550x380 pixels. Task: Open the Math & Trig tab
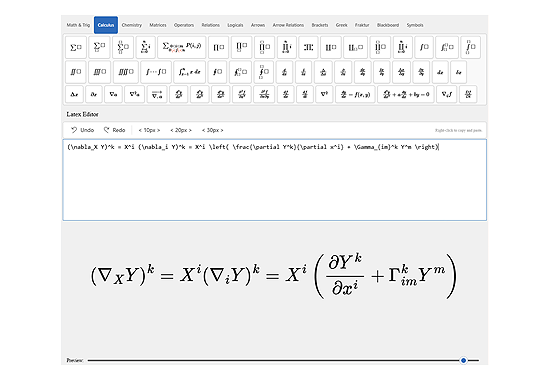pyautogui.click(x=78, y=25)
